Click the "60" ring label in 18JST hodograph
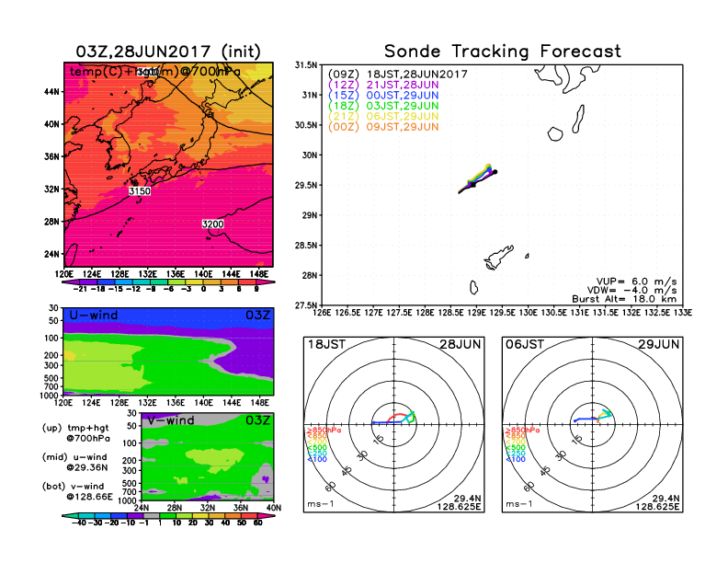Screen dimensions: 728x563 tap(331, 486)
